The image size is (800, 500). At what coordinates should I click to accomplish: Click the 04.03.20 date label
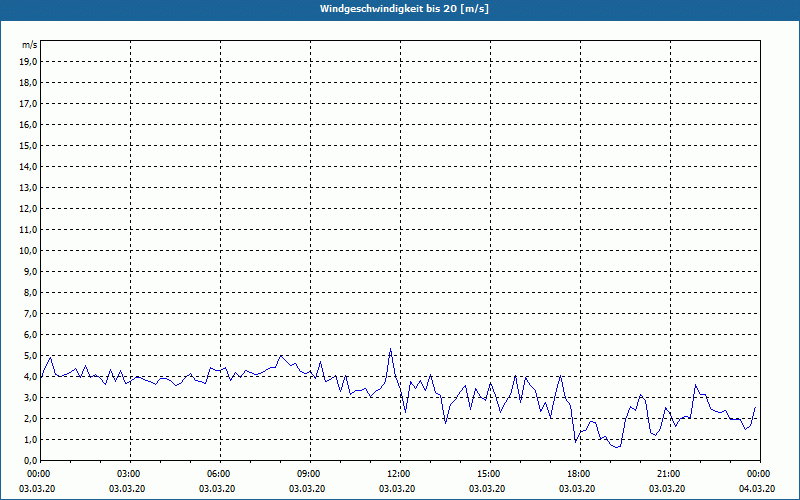757,488
